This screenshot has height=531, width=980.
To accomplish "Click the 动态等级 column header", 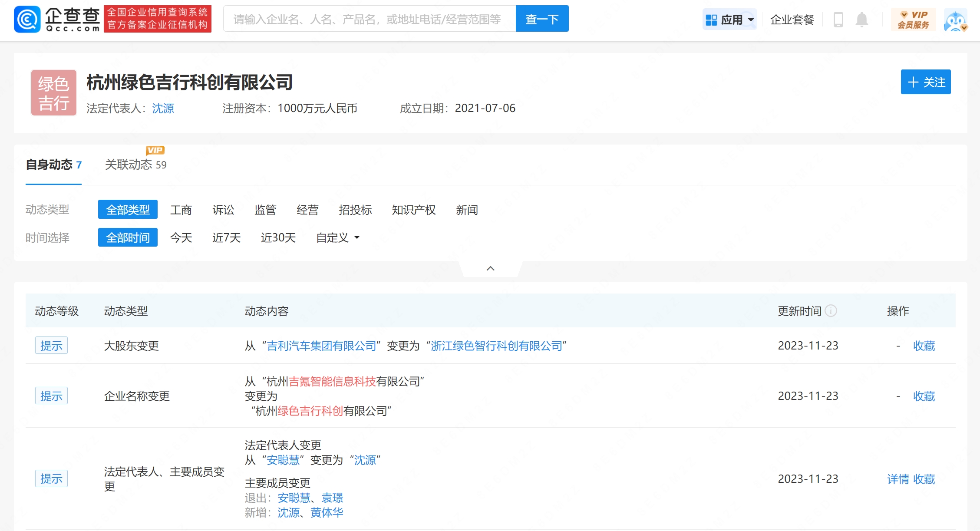I will click(56, 311).
